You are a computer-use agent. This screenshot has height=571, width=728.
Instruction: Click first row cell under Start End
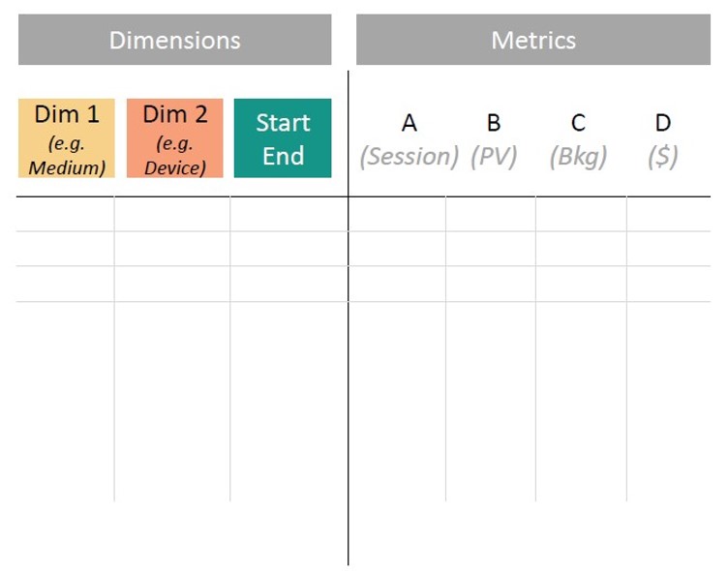tap(288, 214)
